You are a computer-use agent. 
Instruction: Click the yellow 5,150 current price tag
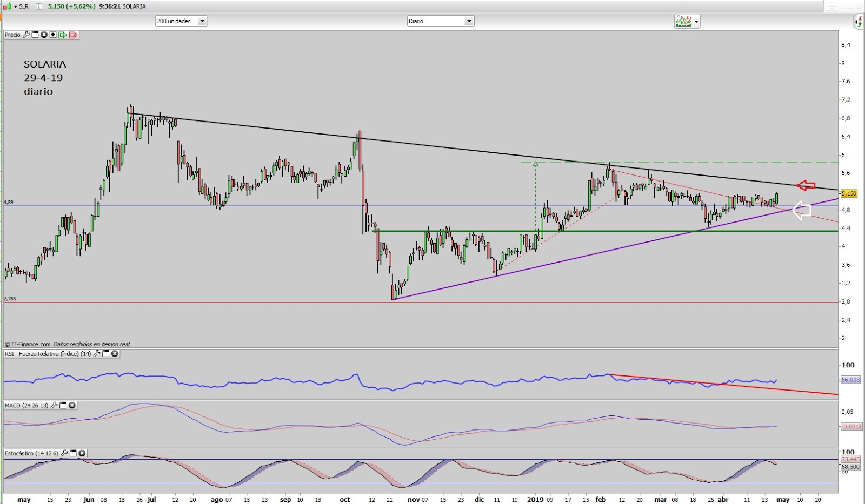[849, 193]
